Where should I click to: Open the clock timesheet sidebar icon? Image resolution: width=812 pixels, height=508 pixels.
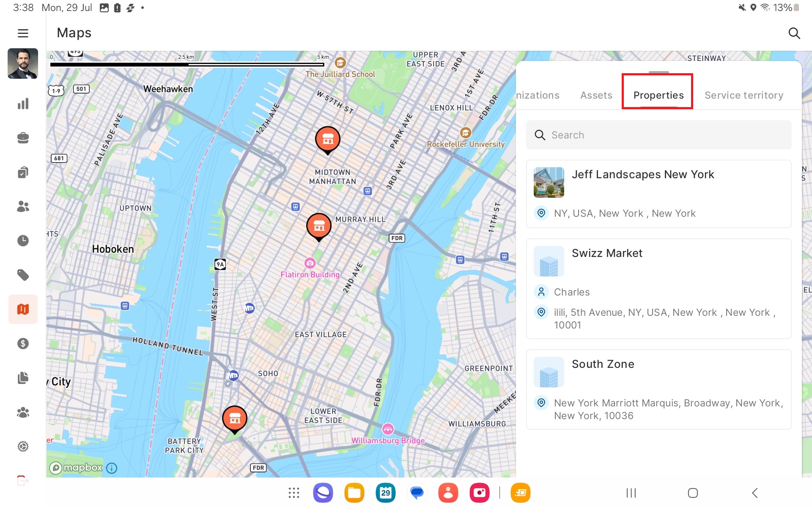click(x=23, y=240)
